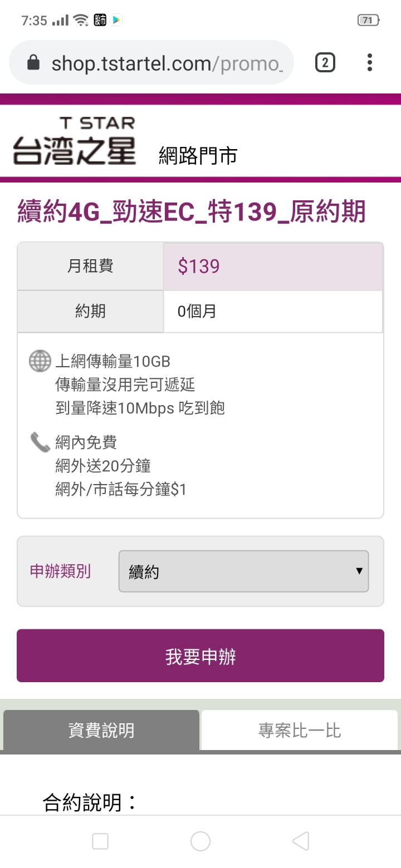Viewport: 401px width, 868px height.
Task: Tap the battery indicator in status bar
Action: [x=368, y=21]
